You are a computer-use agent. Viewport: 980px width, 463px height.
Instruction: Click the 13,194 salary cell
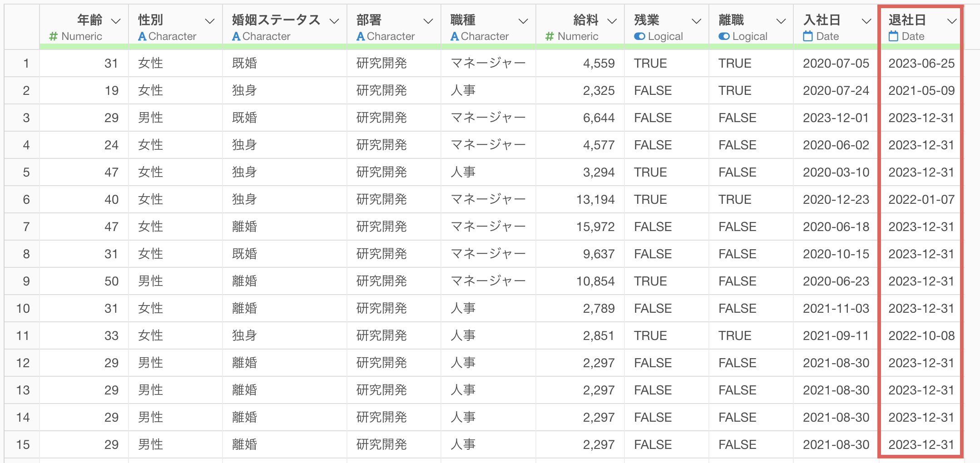pos(595,200)
